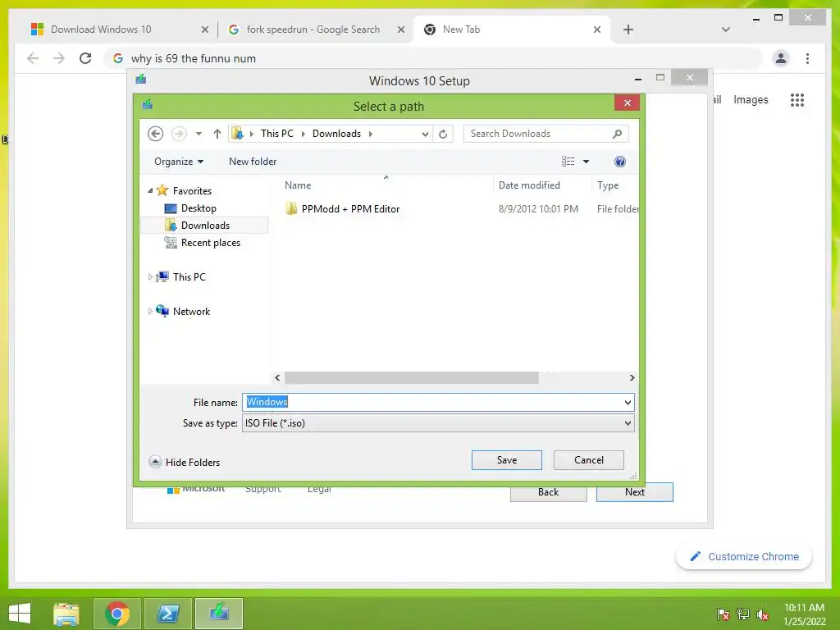Close the Download Windows 10 tab
840x630 pixels.
tap(204, 30)
